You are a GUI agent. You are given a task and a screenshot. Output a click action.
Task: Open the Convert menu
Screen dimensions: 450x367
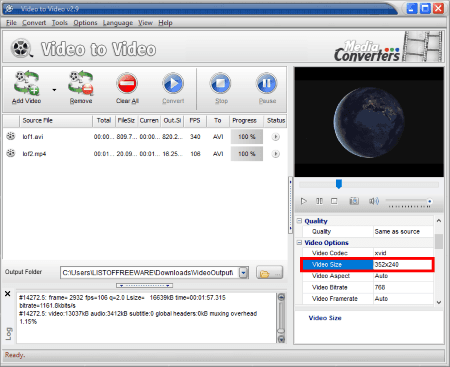(x=34, y=23)
